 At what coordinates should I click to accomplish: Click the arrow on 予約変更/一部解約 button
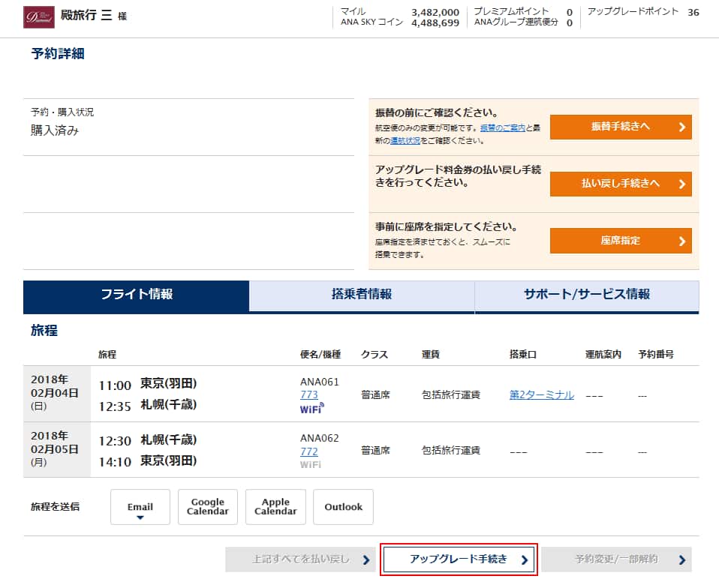point(681,559)
